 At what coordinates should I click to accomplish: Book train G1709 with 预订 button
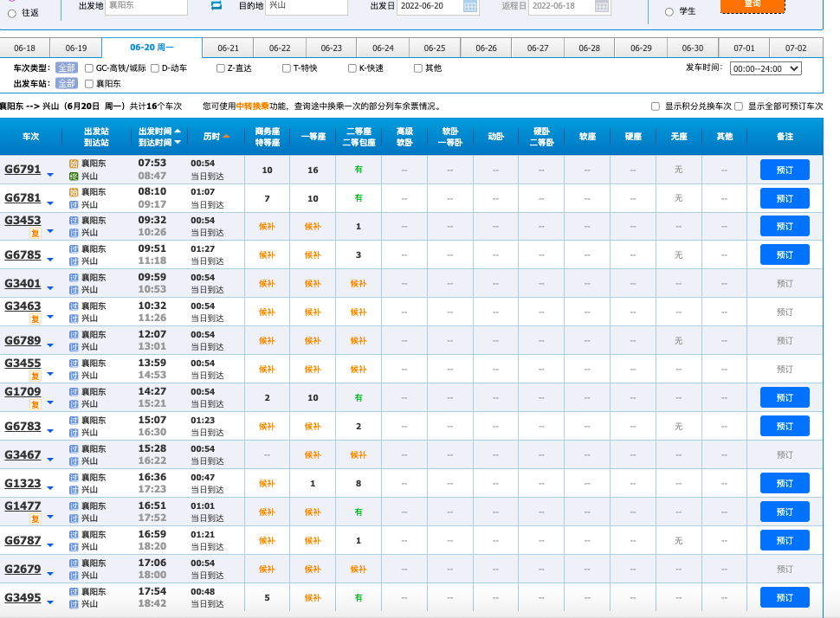(x=785, y=398)
